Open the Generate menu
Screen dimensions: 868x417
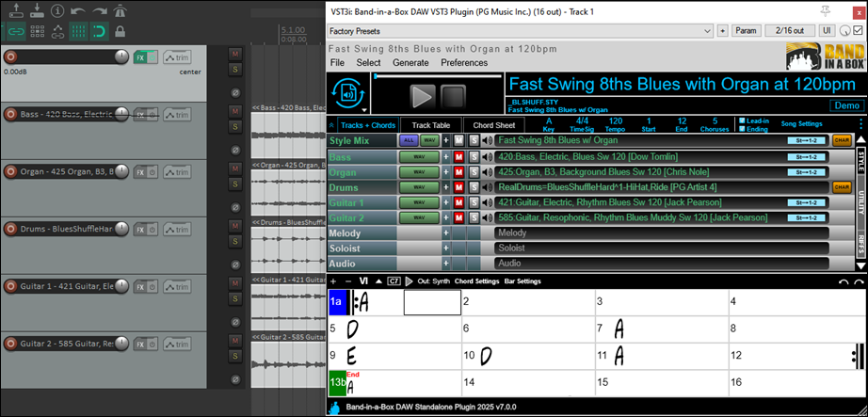(x=410, y=62)
